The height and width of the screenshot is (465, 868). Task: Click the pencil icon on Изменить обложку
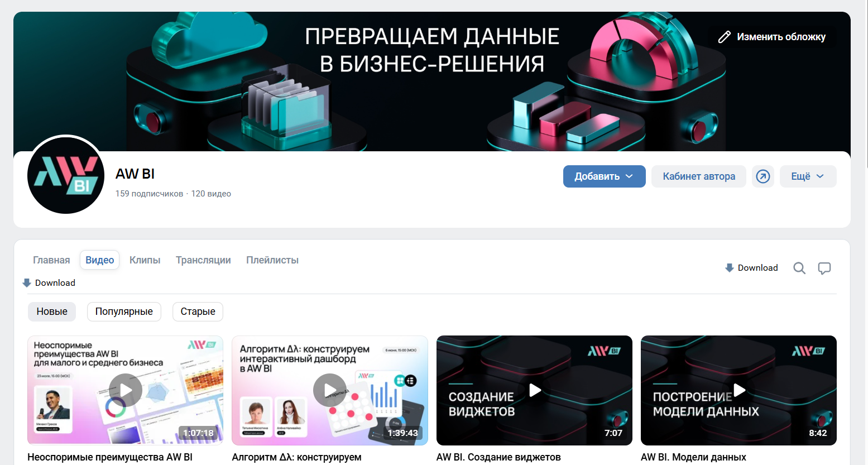(x=724, y=37)
